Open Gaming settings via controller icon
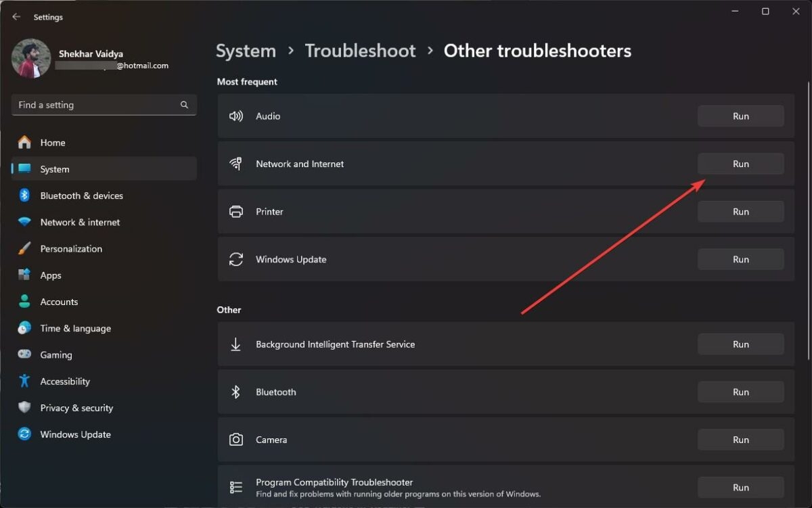Image resolution: width=812 pixels, height=508 pixels. (x=24, y=354)
